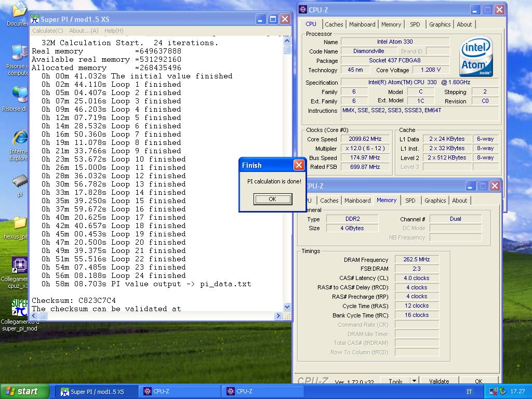Switch to Super PI taskbar button
This screenshot has width=532, height=399.
[96, 392]
